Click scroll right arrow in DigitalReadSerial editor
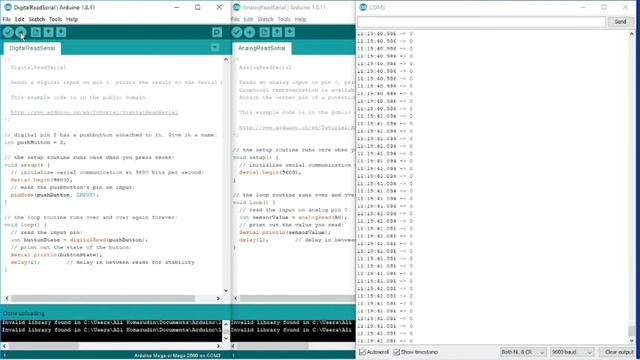 [x=218, y=298]
